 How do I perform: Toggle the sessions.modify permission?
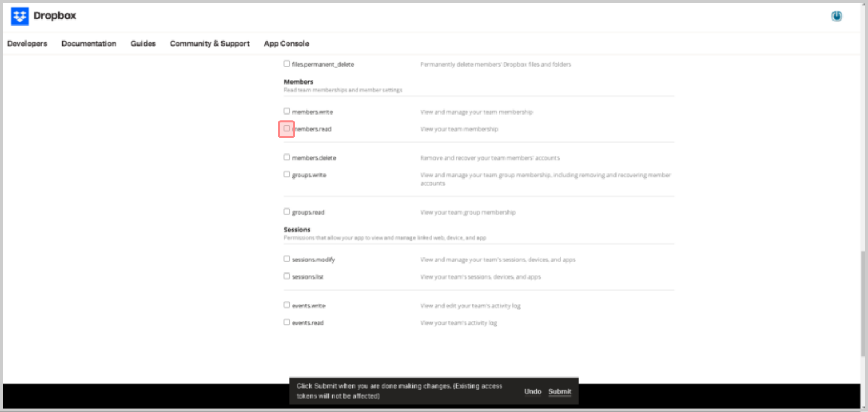tap(287, 259)
